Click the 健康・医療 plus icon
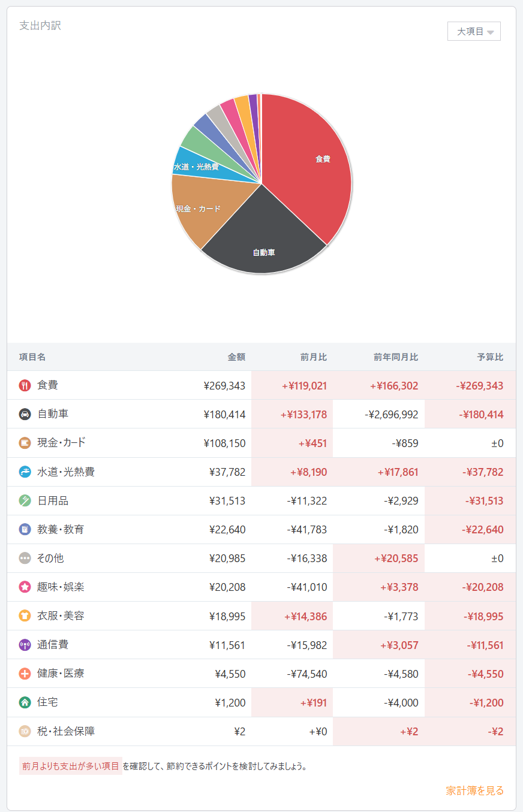The image size is (523, 812). (25, 674)
